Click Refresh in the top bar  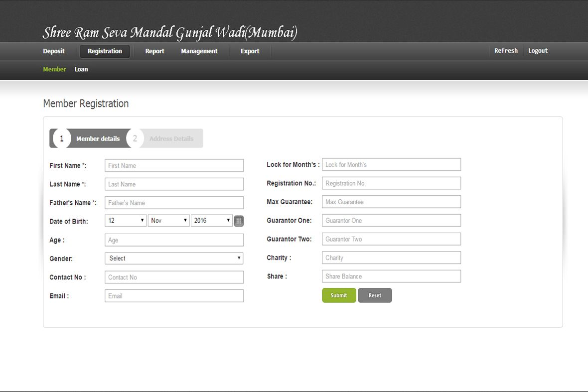506,51
